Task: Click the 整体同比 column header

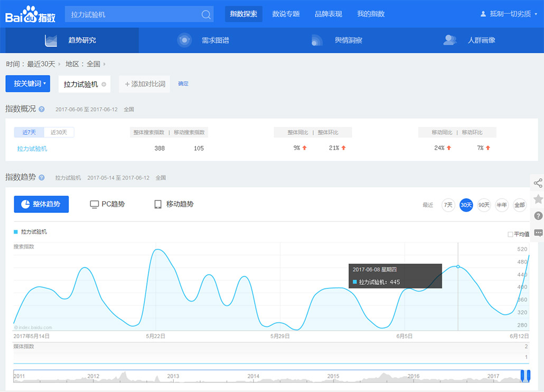Action: coord(298,132)
